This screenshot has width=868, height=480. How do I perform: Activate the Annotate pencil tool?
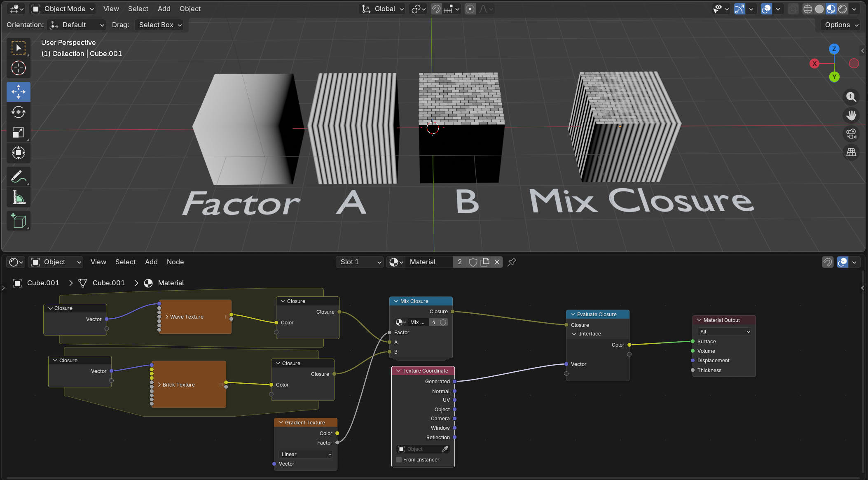(x=19, y=177)
